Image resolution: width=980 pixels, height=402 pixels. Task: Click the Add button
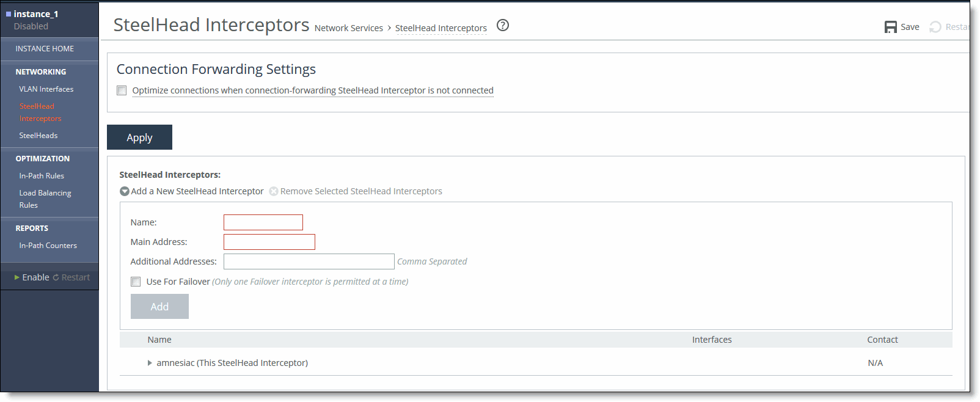pos(159,307)
